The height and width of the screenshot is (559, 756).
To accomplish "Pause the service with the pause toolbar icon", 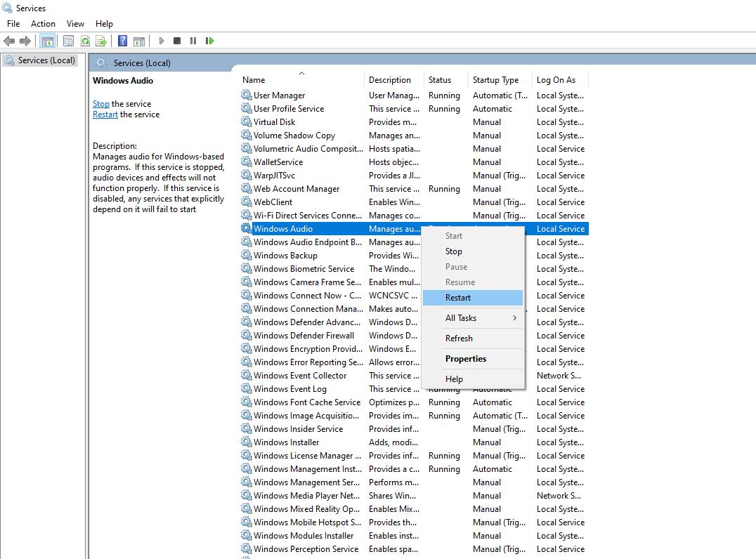I will pyautogui.click(x=193, y=40).
